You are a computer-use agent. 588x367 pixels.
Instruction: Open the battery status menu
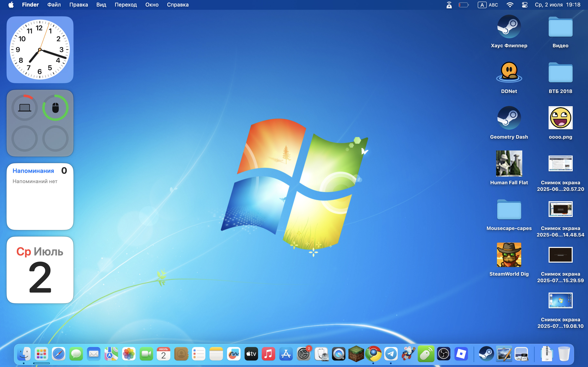coord(463,5)
